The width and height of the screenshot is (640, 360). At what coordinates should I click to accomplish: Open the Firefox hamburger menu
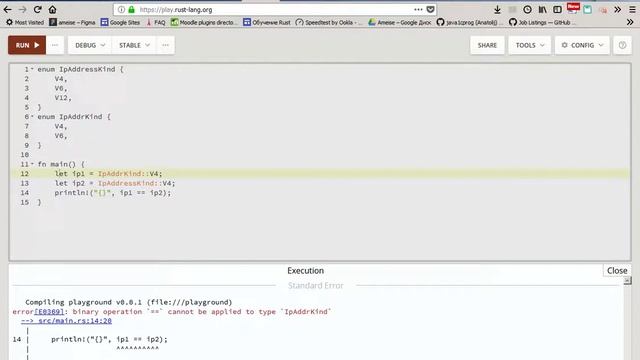point(632,9)
